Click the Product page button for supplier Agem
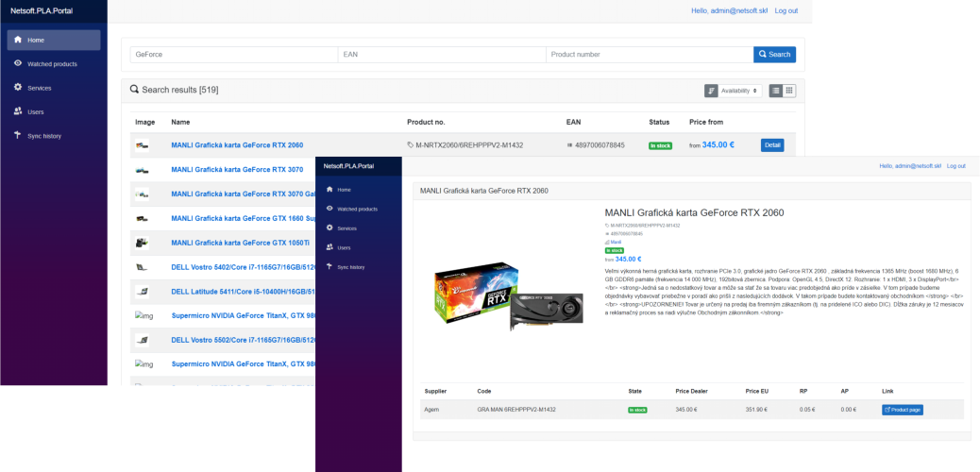Screen dimensions: 980x472 tap(902, 410)
